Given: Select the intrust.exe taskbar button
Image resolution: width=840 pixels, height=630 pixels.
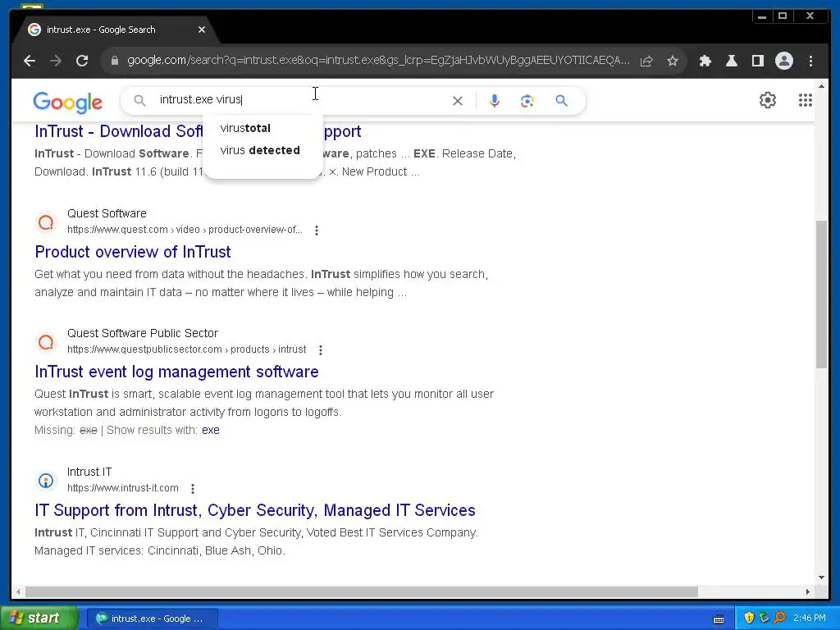Looking at the screenshot, I should click(x=152, y=619).
